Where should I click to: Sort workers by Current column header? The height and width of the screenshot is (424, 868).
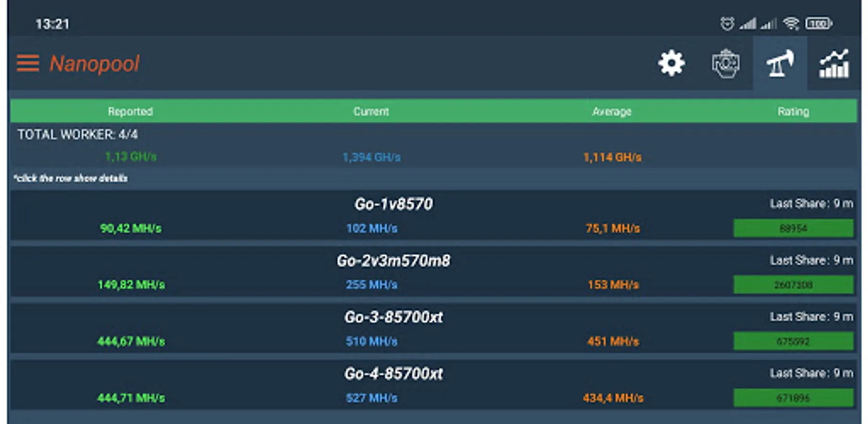[x=371, y=111]
